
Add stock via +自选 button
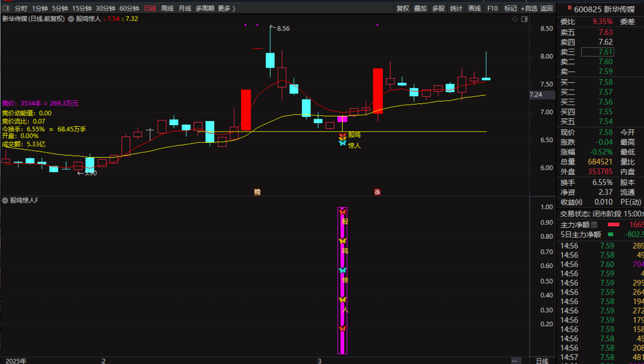[529, 8]
